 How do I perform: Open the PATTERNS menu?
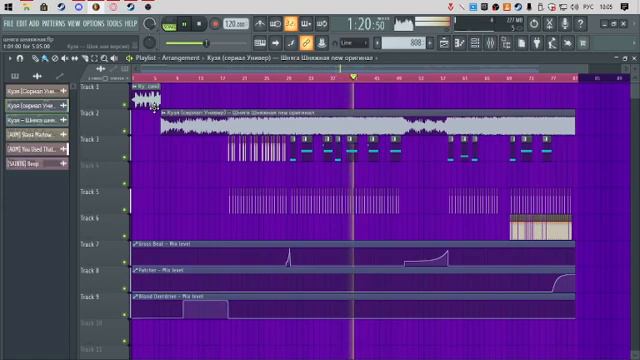click(x=53, y=24)
